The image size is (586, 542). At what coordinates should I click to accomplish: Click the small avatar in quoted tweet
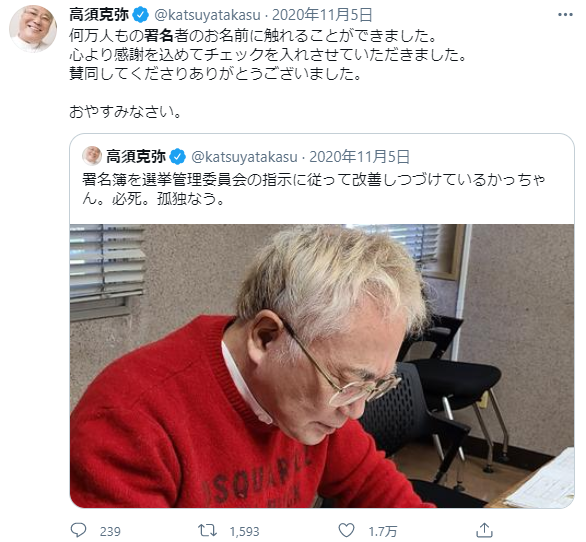pos(92,156)
